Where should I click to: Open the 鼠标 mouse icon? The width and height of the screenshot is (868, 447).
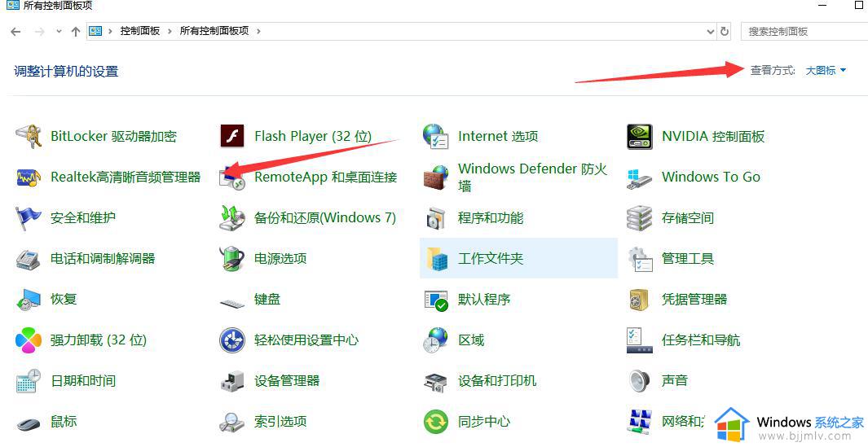tap(29, 423)
